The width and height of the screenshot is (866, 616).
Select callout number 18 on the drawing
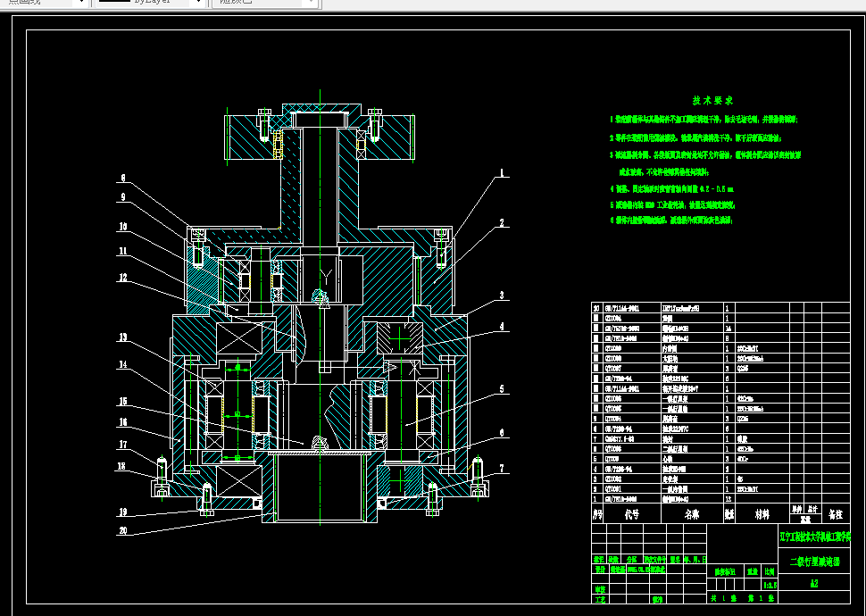pyautogui.click(x=121, y=466)
